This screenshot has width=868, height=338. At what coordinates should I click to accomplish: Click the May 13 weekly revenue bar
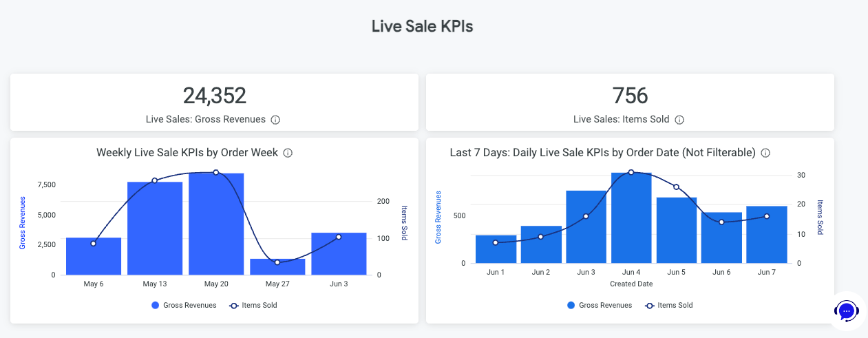tap(155, 231)
